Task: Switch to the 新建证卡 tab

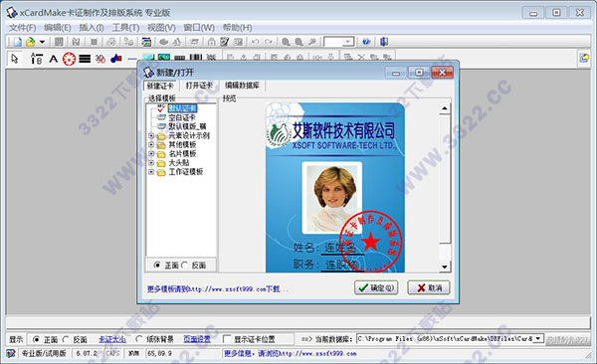Action: pos(160,86)
